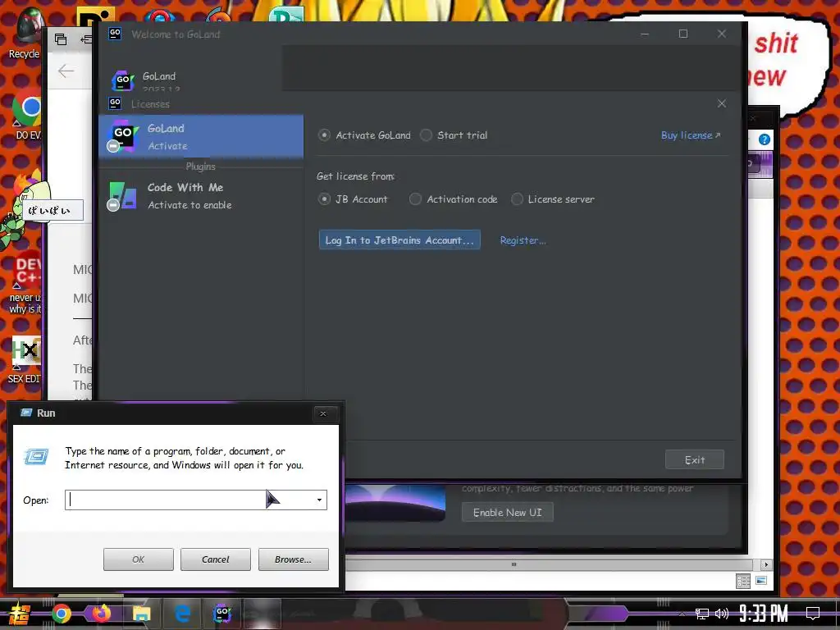The image size is (840, 630).
Task: Switch to GoLand taskbar button
Action: 221,614
